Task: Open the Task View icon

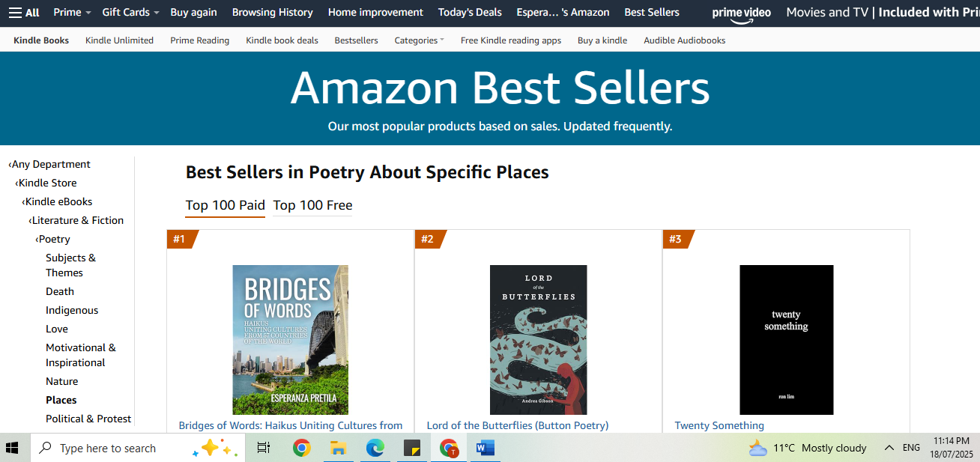Action: coord(263,448)
